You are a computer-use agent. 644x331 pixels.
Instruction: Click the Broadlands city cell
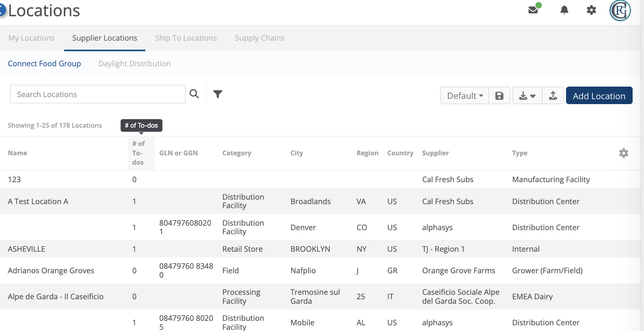(x=311, y=201)
